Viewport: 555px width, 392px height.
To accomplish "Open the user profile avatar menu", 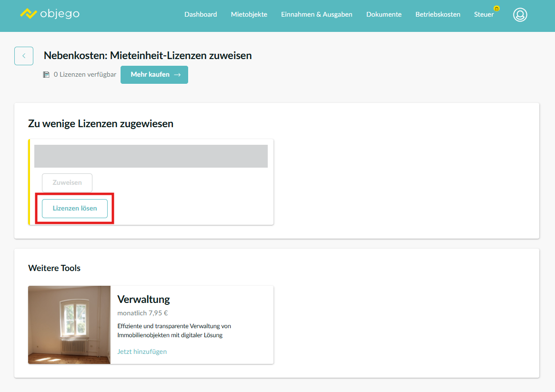I will point(520,15).
